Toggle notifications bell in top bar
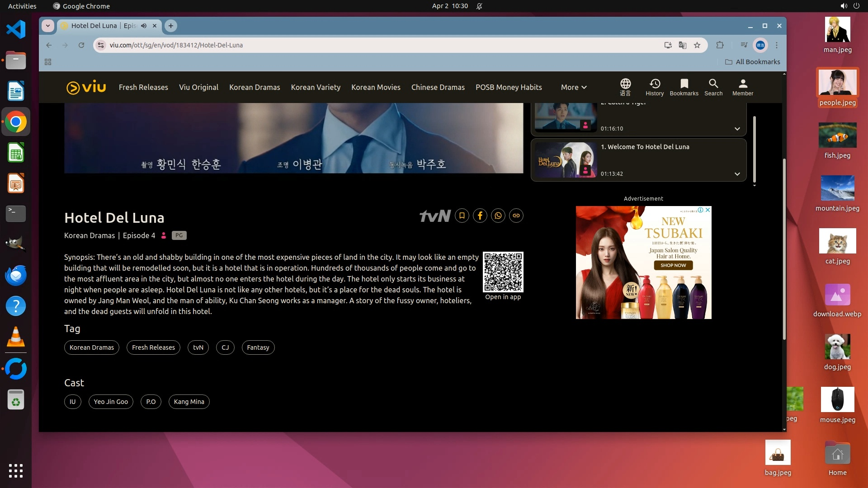This screenshot has width=868, height=488. coord(479,6)
